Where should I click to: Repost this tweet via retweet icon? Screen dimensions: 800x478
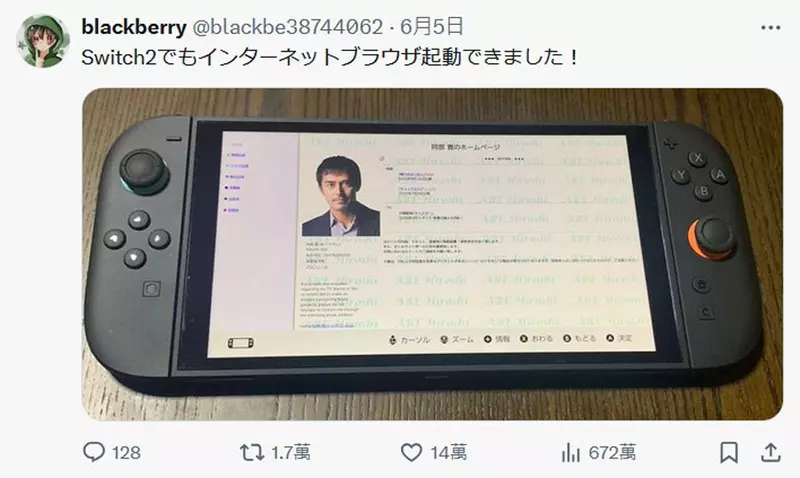tap(252, 452)
